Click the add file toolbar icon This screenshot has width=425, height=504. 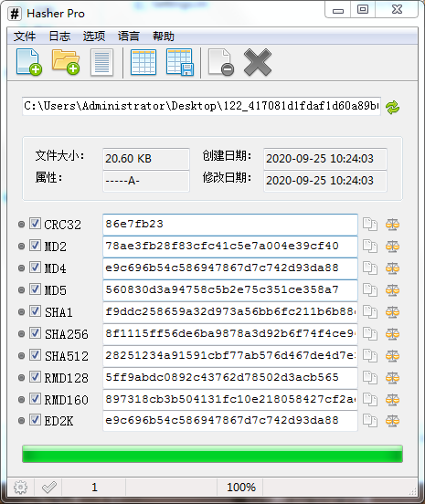29,62
